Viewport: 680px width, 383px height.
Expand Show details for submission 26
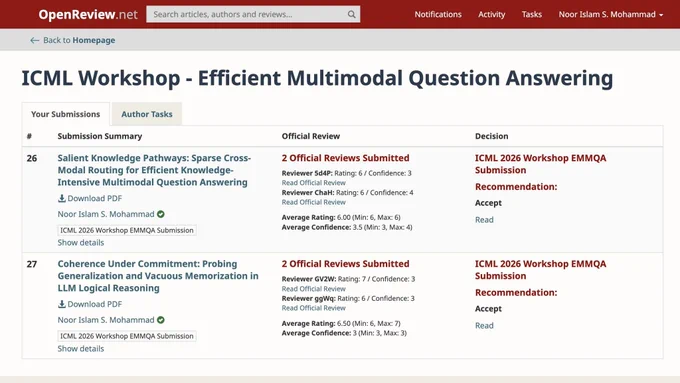(x=81, y=242)
